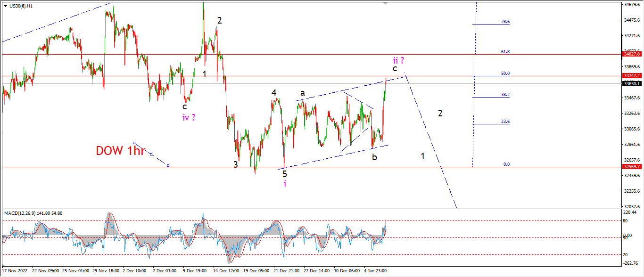Click wave label 5 above magenta i

pyautogui.click(x=285, y=174)
